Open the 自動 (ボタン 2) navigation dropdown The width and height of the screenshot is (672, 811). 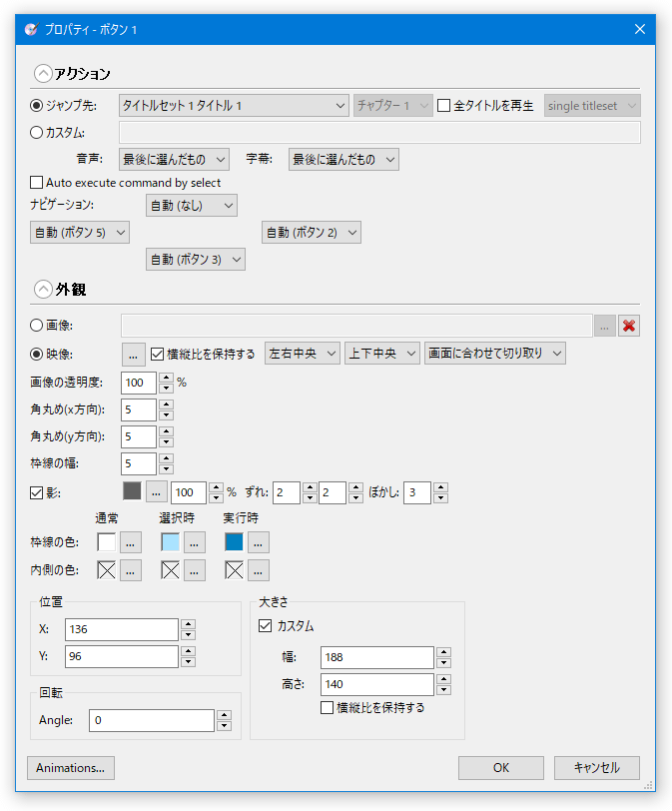pyautogui.click(x=312, y=233)
